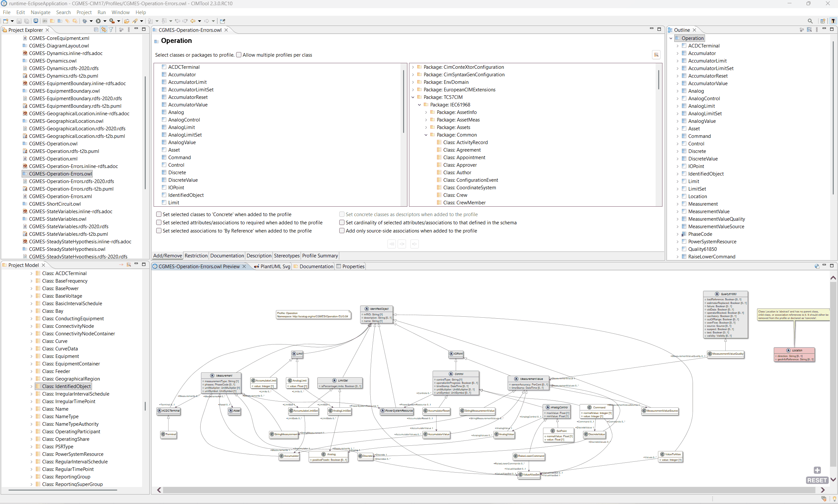Collapse Package: Common node
838x504 pixels.
pyautogui.click(x=426, y=135)
